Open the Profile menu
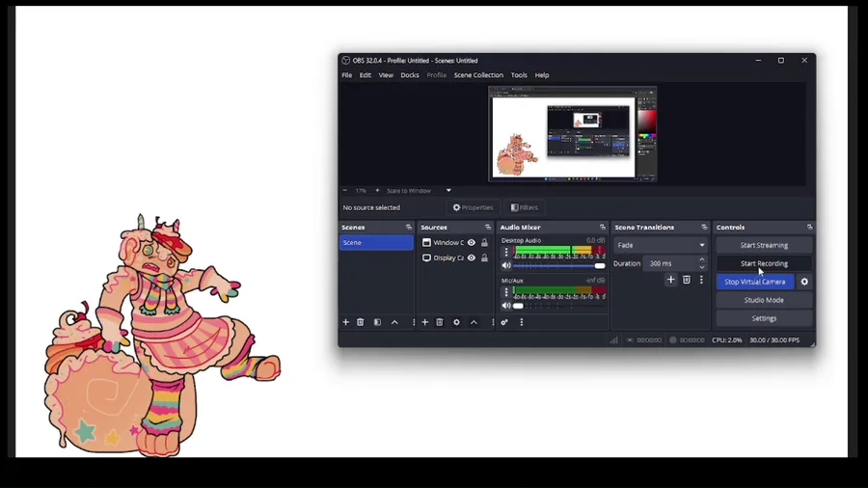Image resolution: width=868 pixels, height=488 pixels. [436, 75]
